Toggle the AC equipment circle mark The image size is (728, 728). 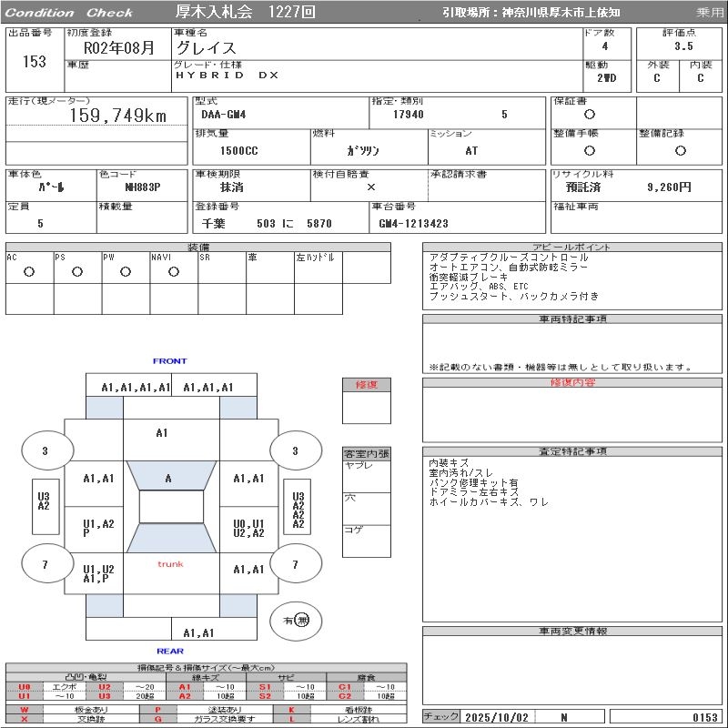(x=29, y=272)
